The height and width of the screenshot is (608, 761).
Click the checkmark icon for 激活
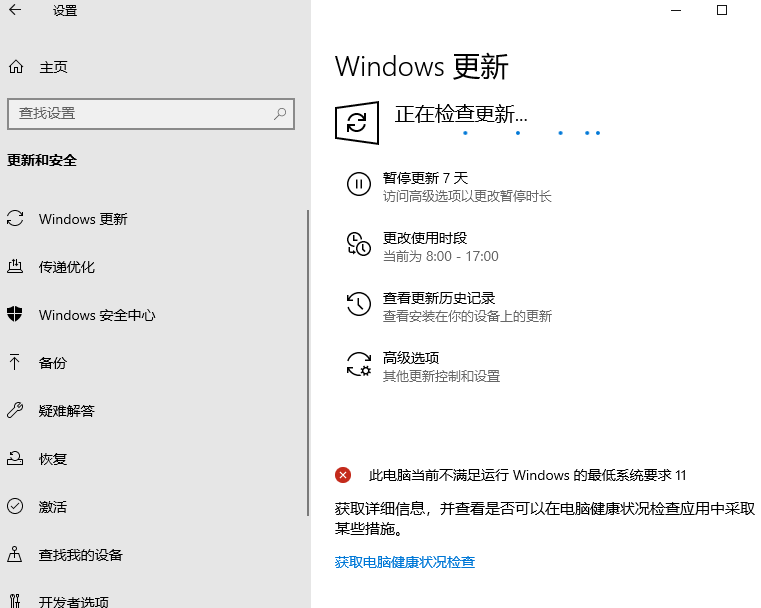point(15,506)
